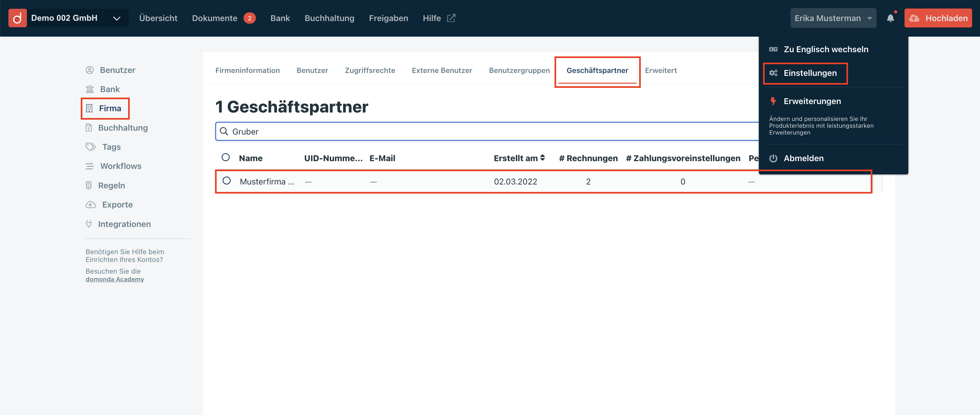Click the Tags label icon

pos(90,147)
